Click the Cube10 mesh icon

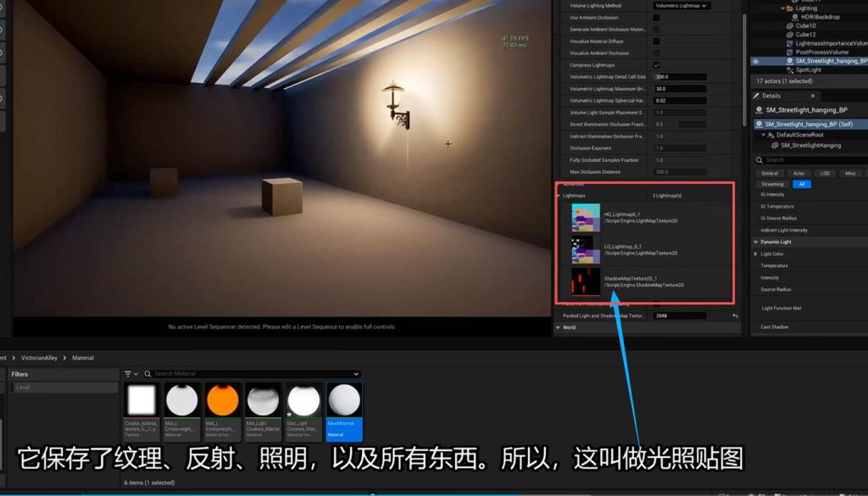pyautogui.click(x=789, y=26)
